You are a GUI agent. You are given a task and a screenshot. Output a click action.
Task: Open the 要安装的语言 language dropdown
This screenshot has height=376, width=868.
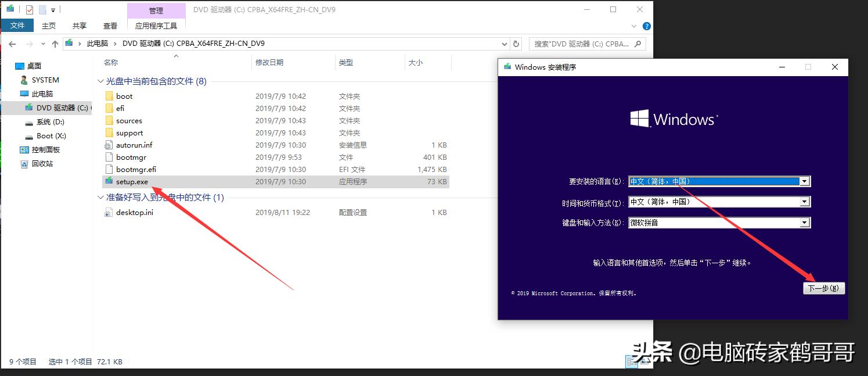click(x=805, y=181)
